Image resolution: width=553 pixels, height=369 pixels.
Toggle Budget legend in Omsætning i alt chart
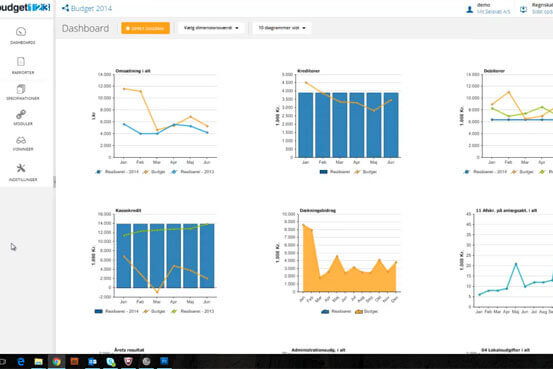[x=154, y=172]
